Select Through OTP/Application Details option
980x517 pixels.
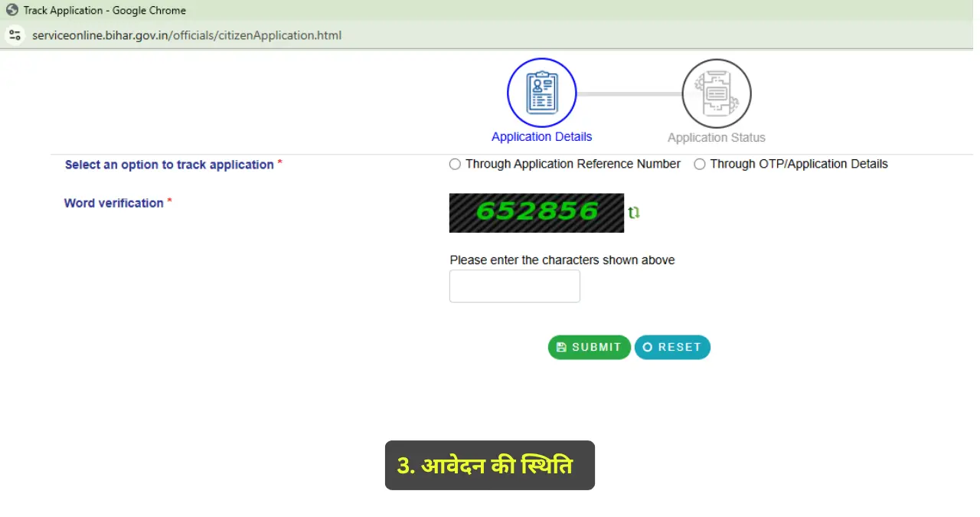(700, 164)
